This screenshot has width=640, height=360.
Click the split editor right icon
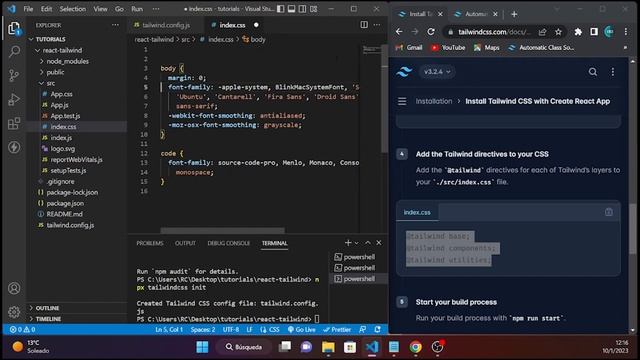(x=364, y=25)
